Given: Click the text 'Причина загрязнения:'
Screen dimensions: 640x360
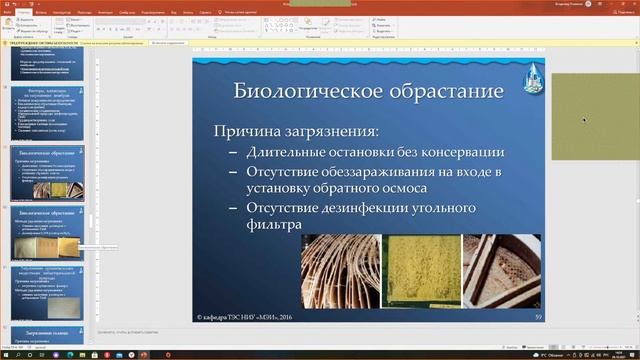Looking at the screenshot, I should (296, 131).
